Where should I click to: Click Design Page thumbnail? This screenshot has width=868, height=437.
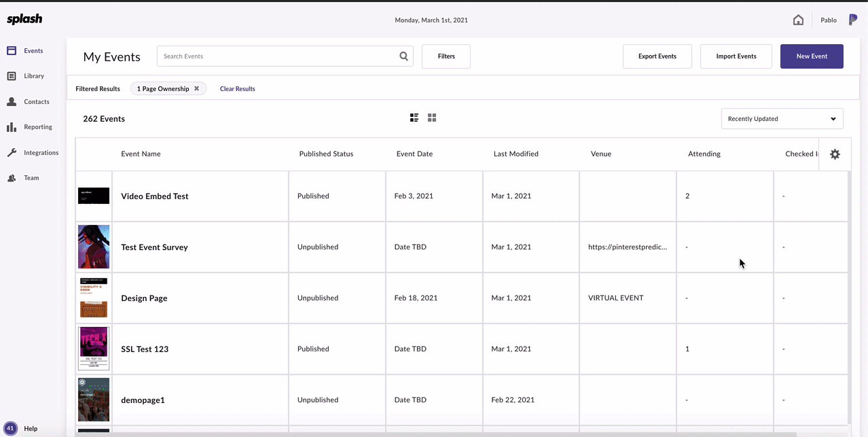[x=94, y=298]
